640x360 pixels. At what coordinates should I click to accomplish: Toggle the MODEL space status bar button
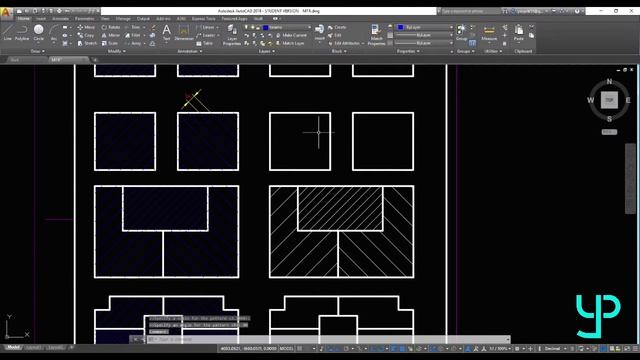coord(287,349)
